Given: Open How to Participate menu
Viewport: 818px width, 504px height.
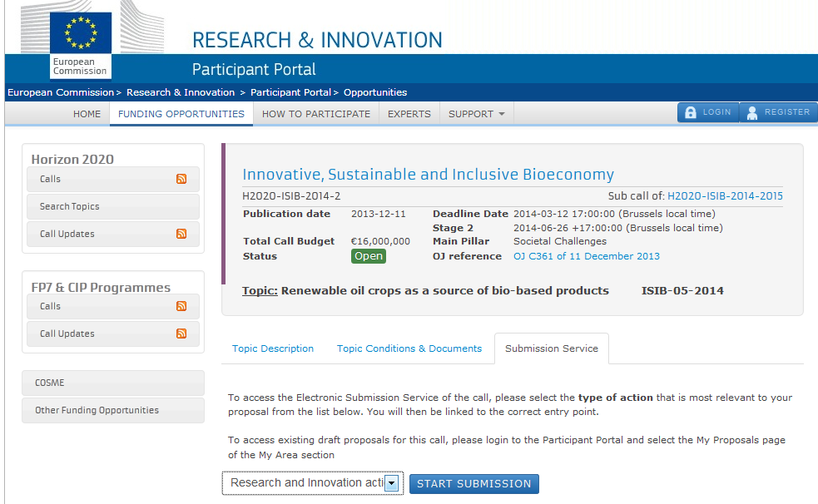Looking at the screenshot, I should click(x=316, y=114).
